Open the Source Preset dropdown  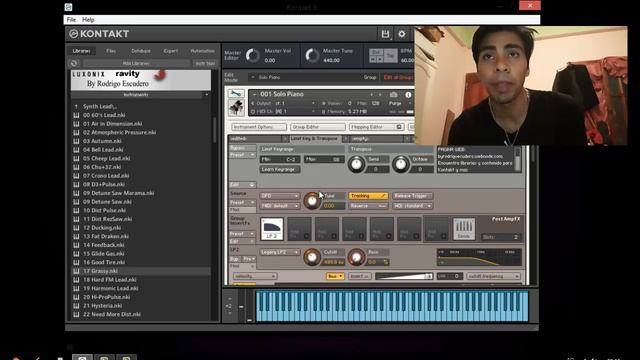(x=242, y=202)
